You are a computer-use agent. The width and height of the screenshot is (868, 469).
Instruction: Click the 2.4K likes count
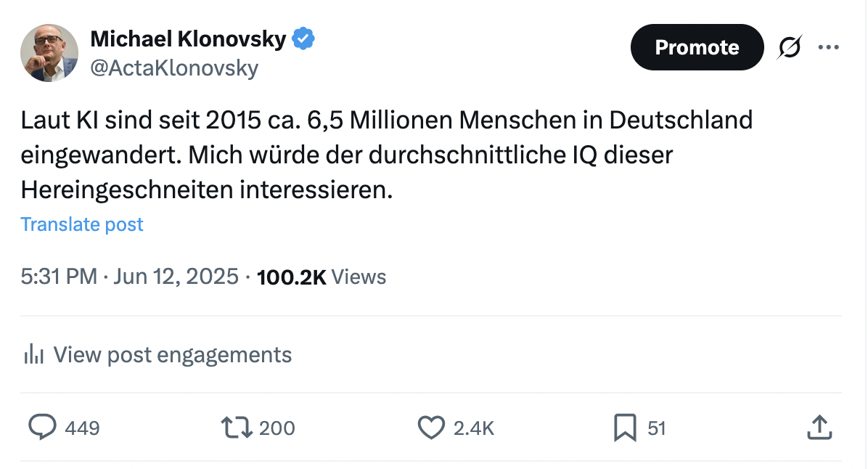click(x=473, y=428)
